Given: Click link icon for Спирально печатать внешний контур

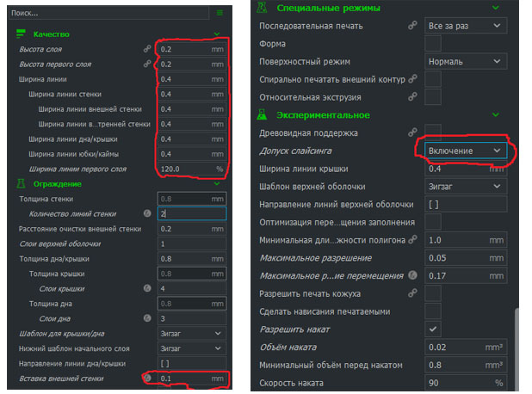Looking at the screenshot, I should pyautogui.click(x=412, y=79).
